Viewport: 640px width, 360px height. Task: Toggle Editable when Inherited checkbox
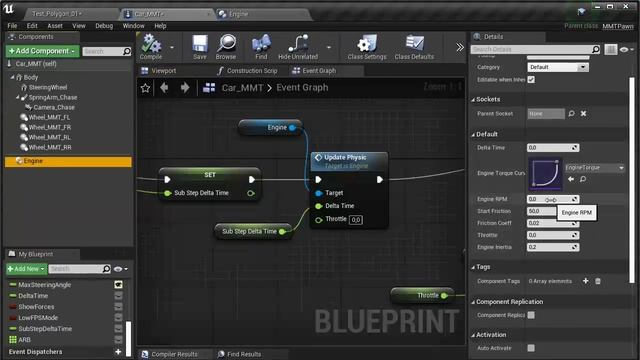click(531, 80)
